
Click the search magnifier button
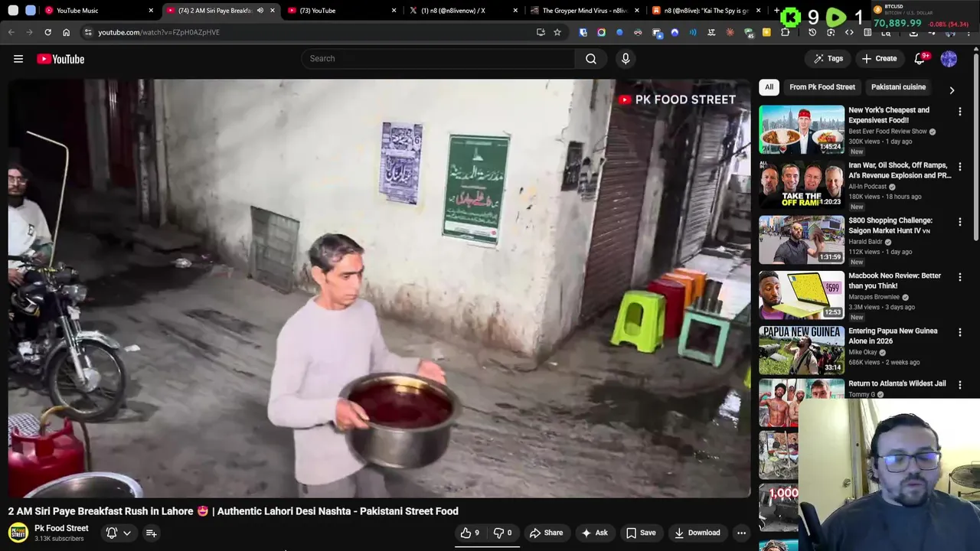591,59
